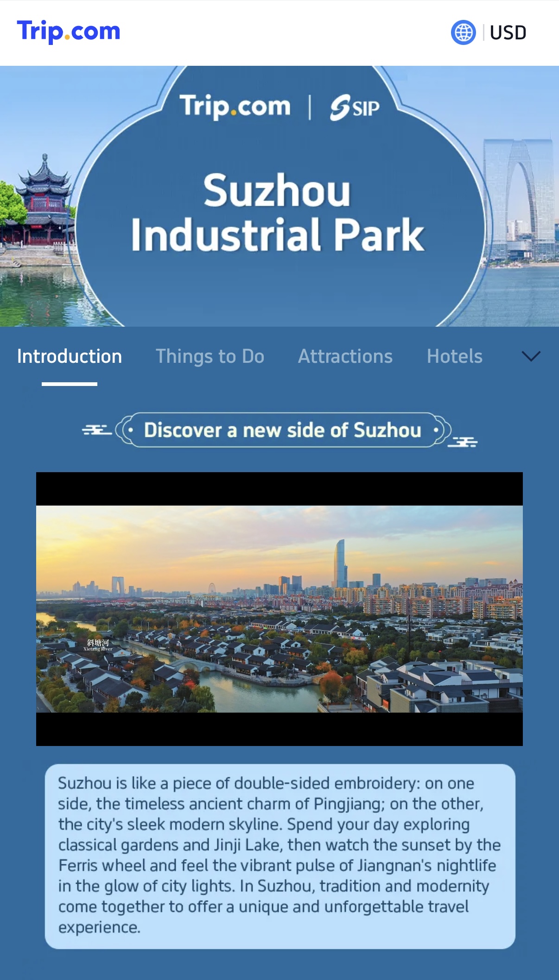Go to the Hotels tab
The width and height of the screenshot is (559, 980).
[454, 356]
